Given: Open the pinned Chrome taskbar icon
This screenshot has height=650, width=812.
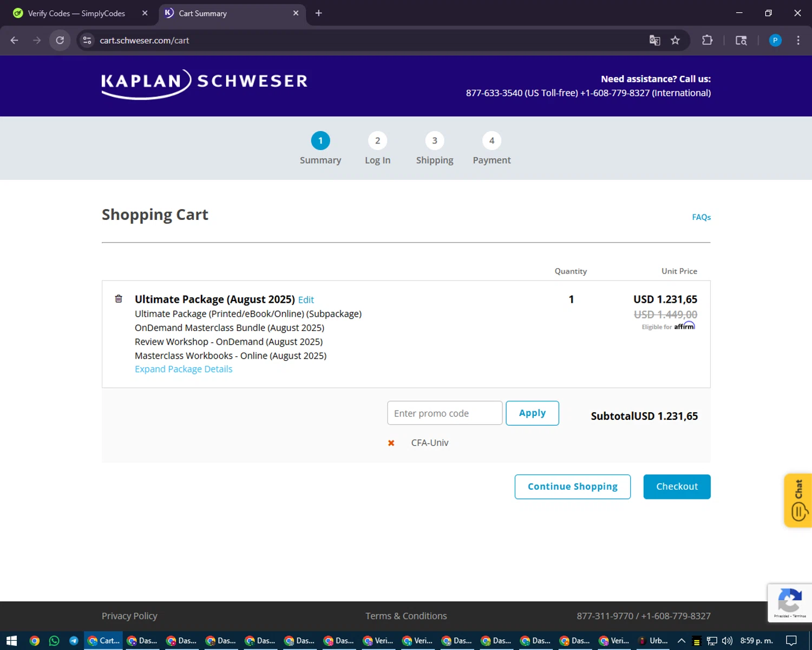Looking at the screenshot, I should click(35, 641).
